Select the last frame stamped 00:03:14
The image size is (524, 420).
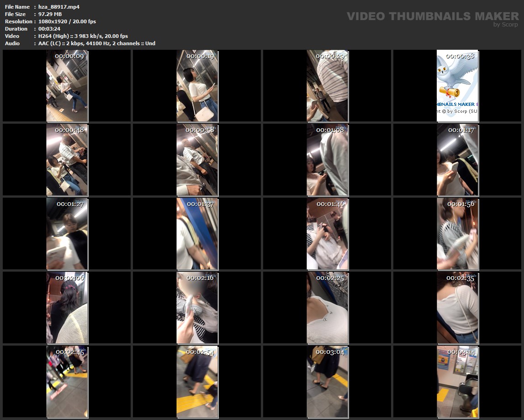pyautogui.click(x=457, y=382)
